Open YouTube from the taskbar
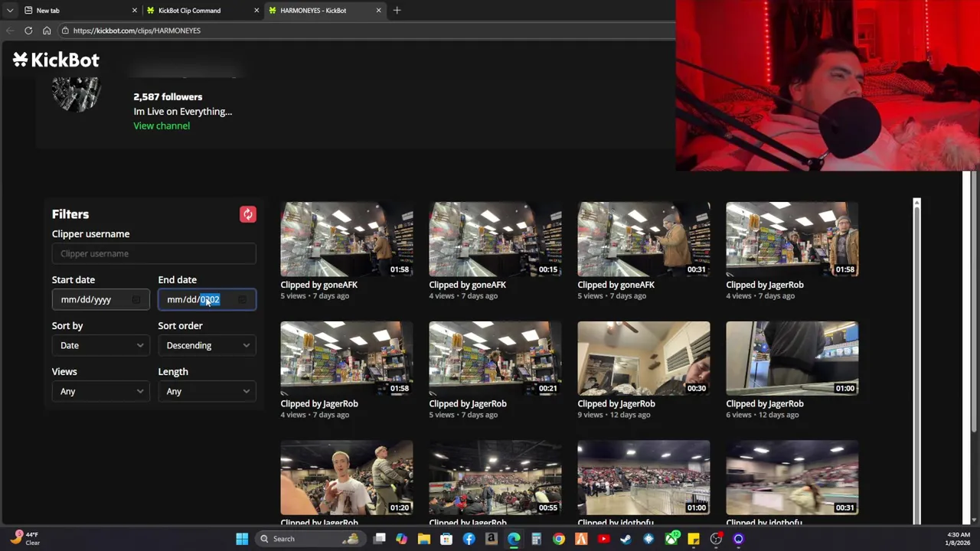Viewport: 980px width, 551px height. tap(603, 539)
